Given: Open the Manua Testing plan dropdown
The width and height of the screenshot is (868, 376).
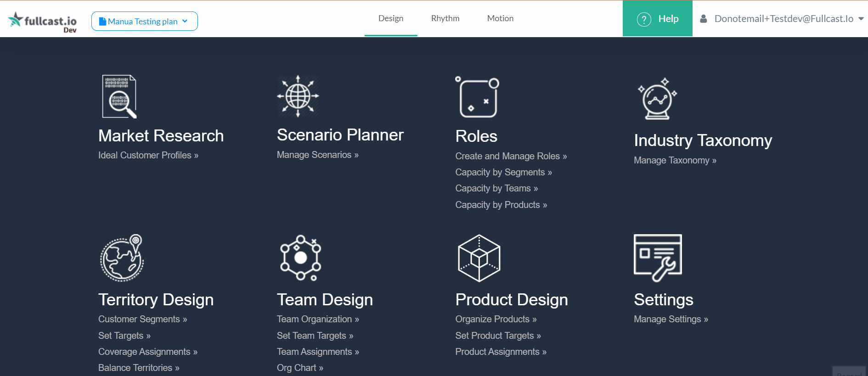Looking at the screenshot, I should coord(145,21).
